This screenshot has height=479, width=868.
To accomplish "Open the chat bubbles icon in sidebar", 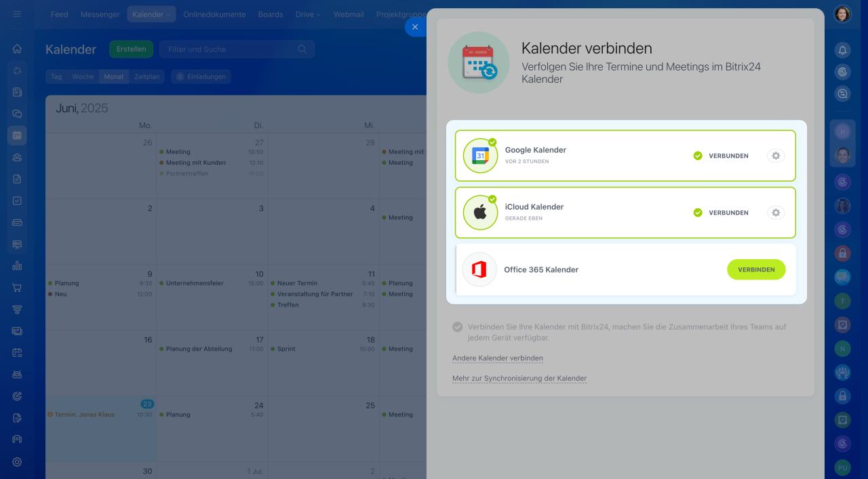I will tap(17, 114).
